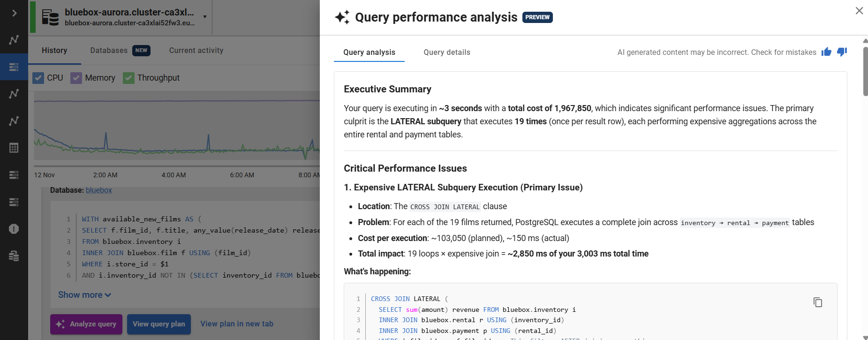Disable the Throughput checkbox
Screen dimensions: 868x340
coord(128,78)
